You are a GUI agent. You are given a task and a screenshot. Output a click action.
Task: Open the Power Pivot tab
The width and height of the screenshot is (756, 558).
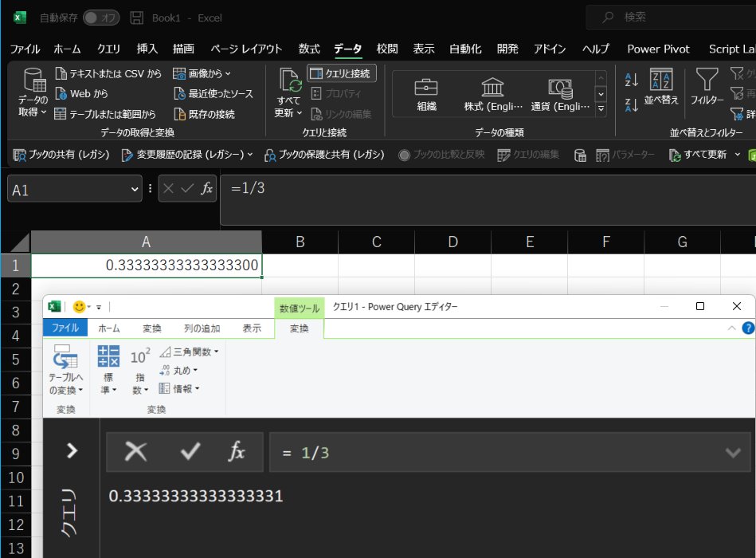tap(658, 49)
